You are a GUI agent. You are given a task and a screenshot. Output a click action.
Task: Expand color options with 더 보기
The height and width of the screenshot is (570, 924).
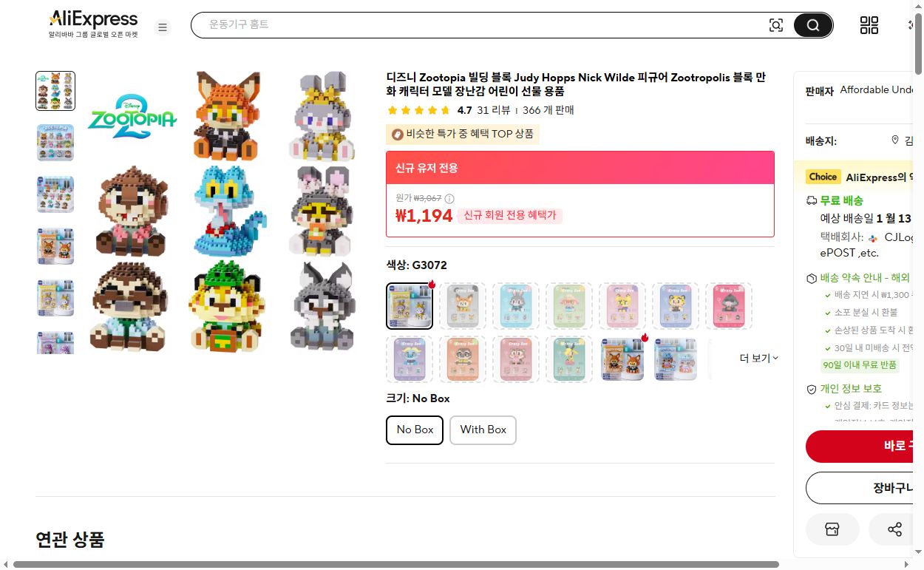758,359
